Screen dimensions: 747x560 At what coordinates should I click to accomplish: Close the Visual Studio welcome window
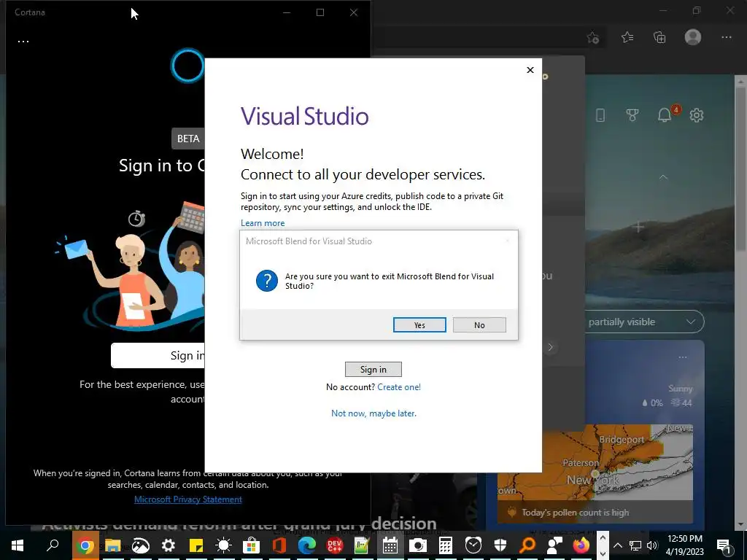coord(530,70)
